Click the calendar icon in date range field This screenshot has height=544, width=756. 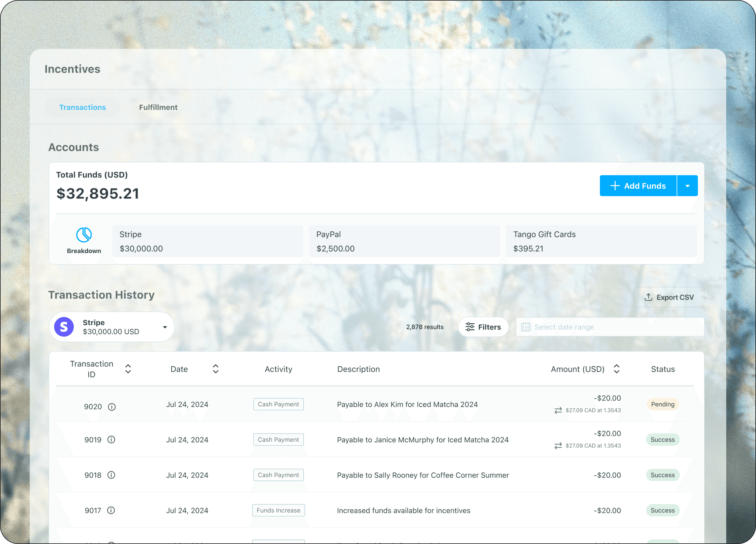pos(526,327)
